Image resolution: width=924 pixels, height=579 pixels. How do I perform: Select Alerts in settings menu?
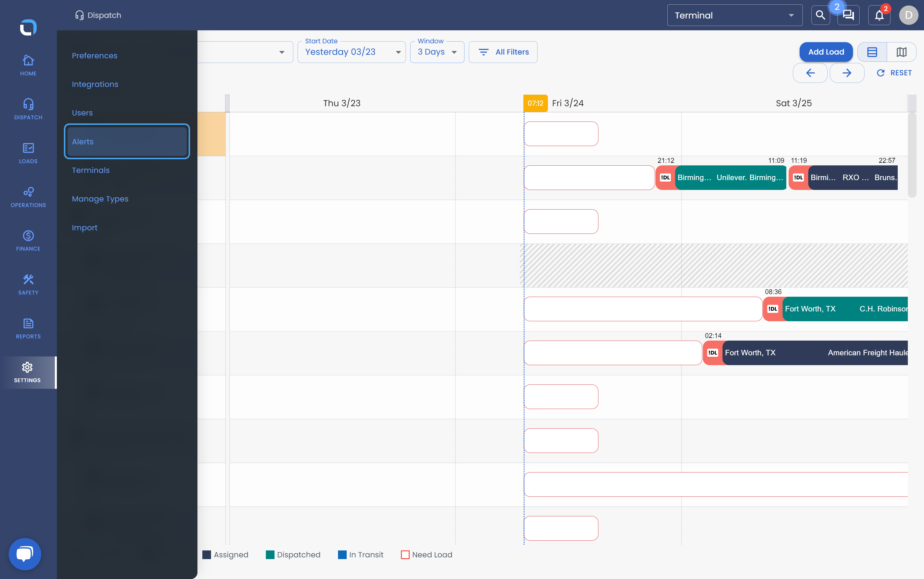point(127,141)
